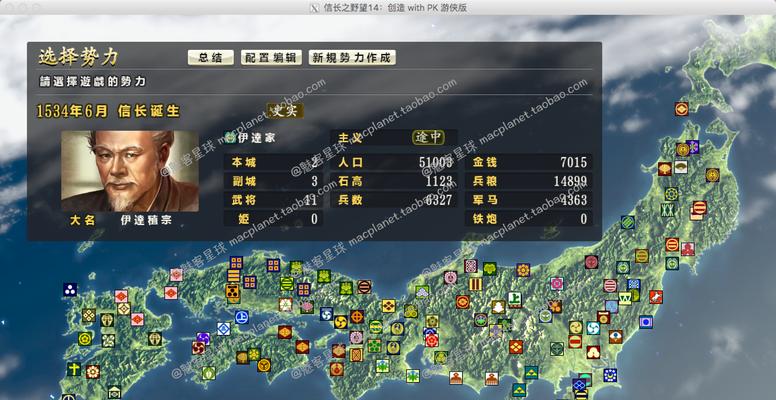Viewport: 776px width, 400px height.
Task: Select the yellow cross crest in southern Kyushu
Action: (x=74, y=369)
